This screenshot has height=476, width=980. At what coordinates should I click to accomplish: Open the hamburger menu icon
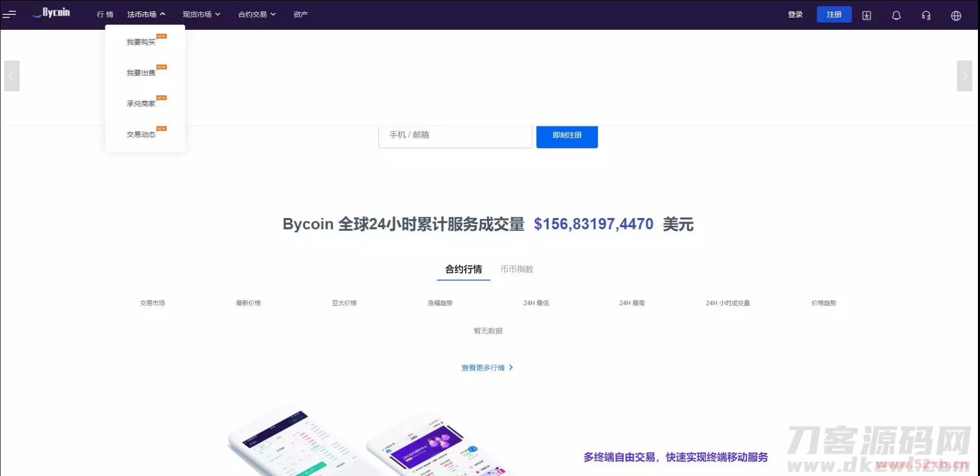click(x=9, y=14)
